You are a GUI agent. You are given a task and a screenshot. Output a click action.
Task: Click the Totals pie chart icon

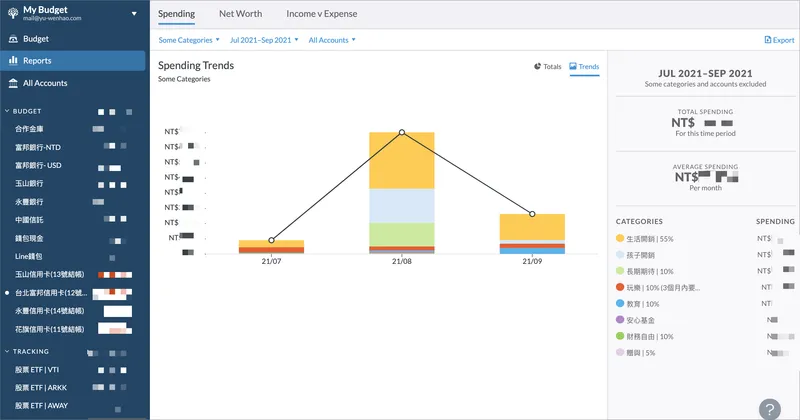(538, 67)
